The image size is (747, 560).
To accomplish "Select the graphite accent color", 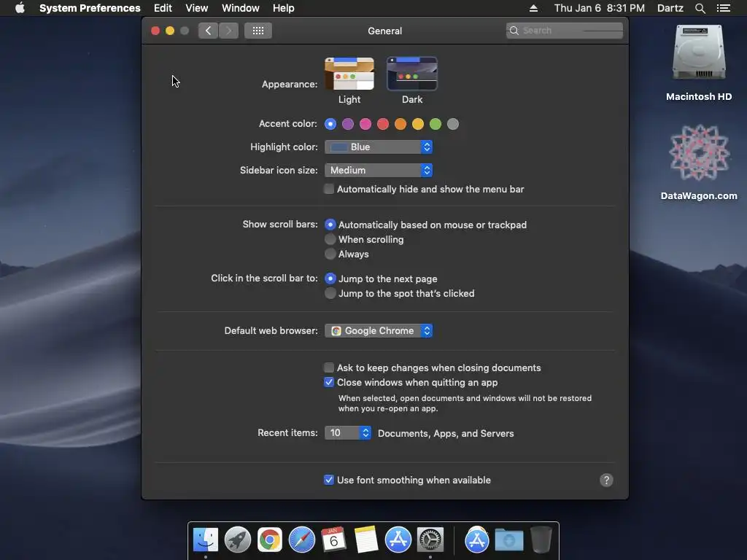I will pyautogui.click(x=453, y=124).
